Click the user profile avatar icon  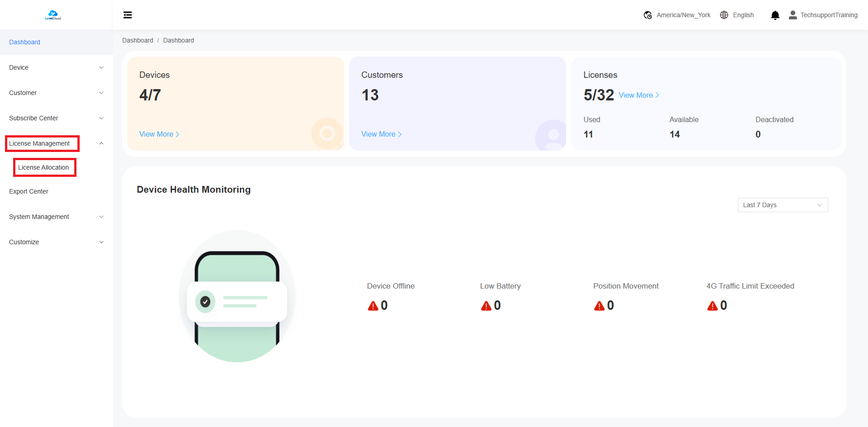pyautogui.click(x=792, y=15)
